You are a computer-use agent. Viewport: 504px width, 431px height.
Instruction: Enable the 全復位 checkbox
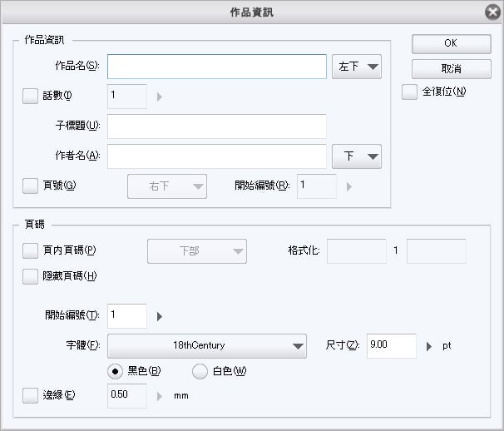(409, 92)
